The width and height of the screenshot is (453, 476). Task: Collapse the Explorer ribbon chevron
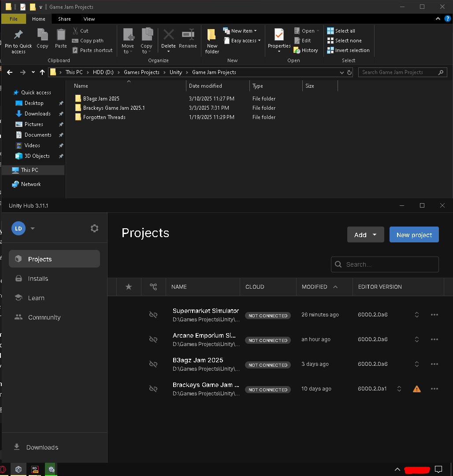pos(438,19)
